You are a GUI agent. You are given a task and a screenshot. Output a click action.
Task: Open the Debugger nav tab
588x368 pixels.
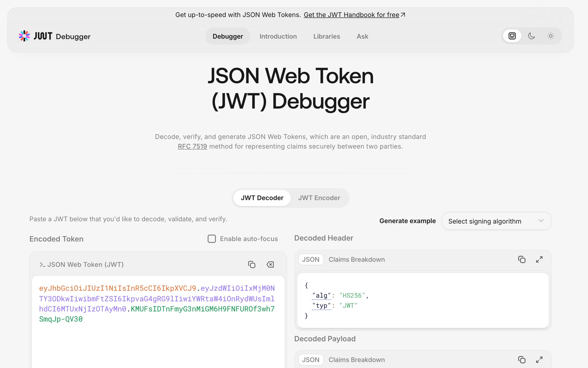click(x=228, y=36)
